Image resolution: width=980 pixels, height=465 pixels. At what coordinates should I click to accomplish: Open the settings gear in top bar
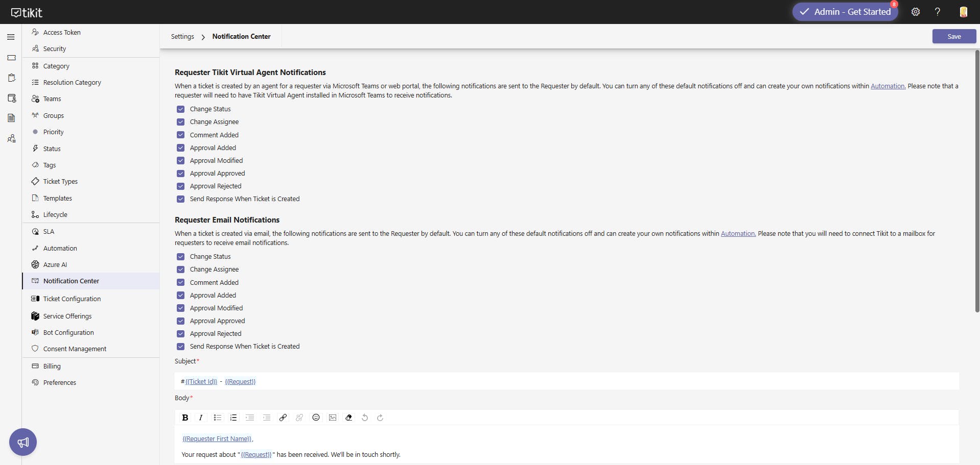click(x=915, y=12)
